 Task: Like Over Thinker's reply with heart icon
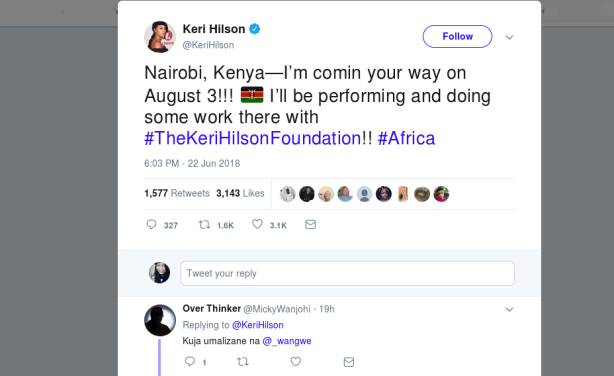pos(296,362)
